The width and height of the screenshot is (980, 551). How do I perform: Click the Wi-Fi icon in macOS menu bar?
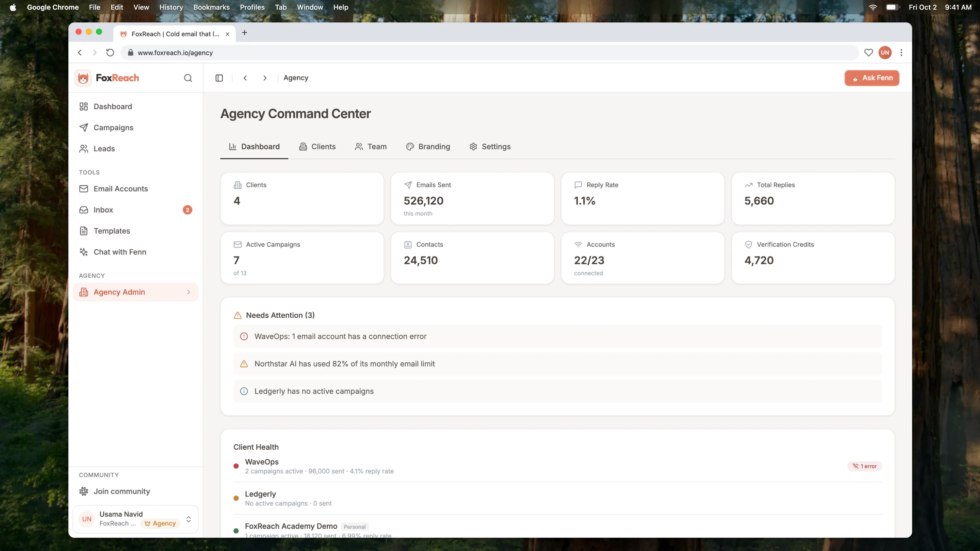pyautogui.click(x=873, y=7)
